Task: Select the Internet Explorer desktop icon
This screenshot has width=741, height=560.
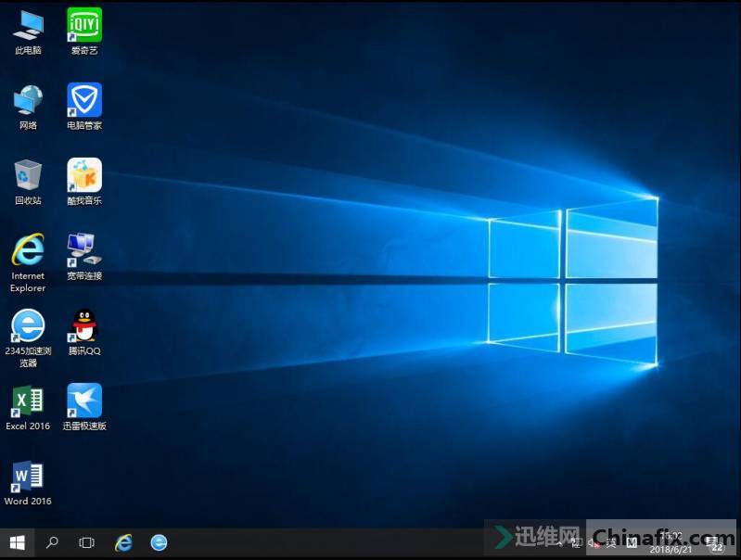Action: tap(28, 262)
